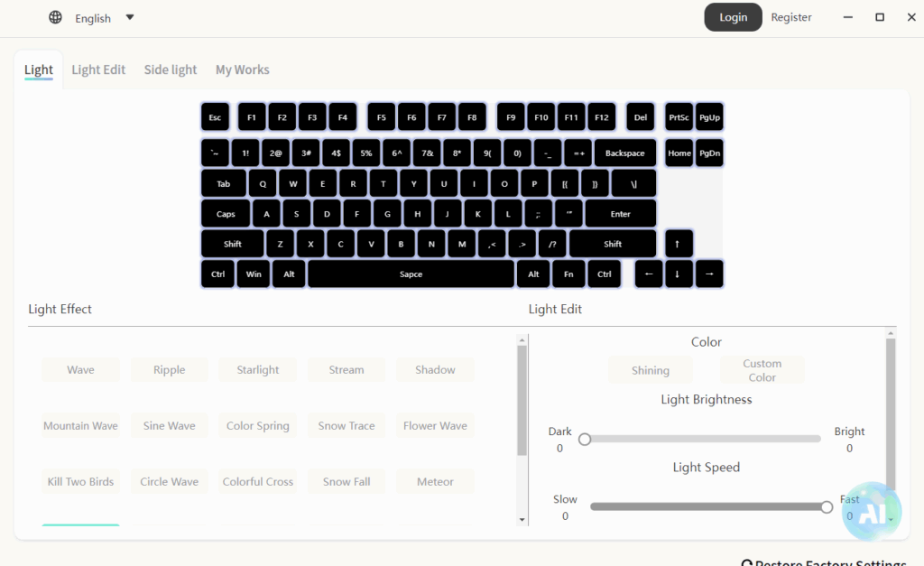Select the Esc key on keyboard
Image resolution: width=924 pixels, height=566 pixels.
[x=215, y=117]
